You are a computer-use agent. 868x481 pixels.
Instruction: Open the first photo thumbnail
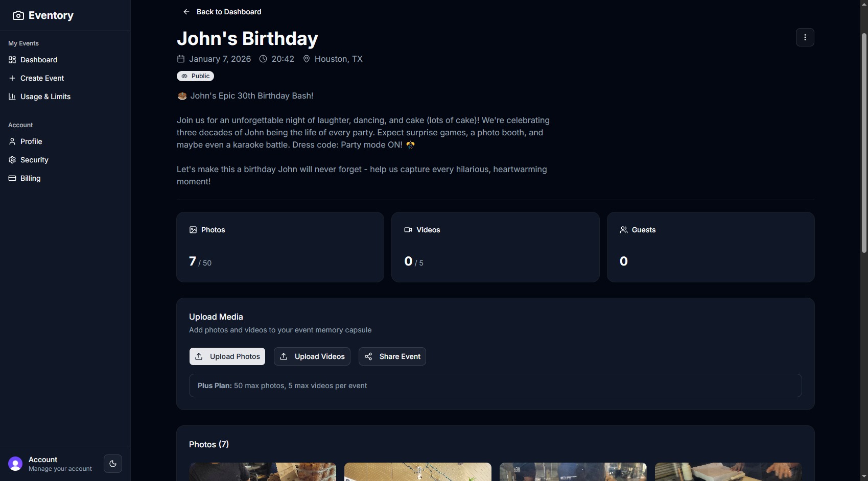[x=263, y=472]
